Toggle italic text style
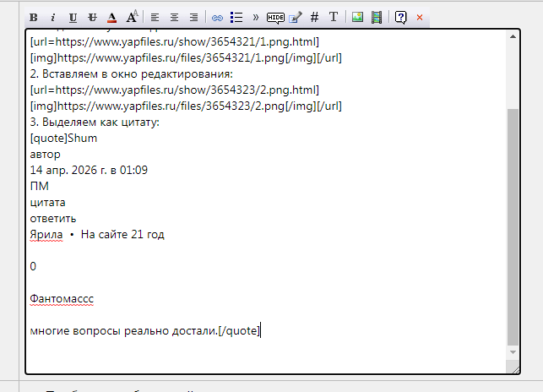Viewport: 543px width, 392px height. [52, 17]
